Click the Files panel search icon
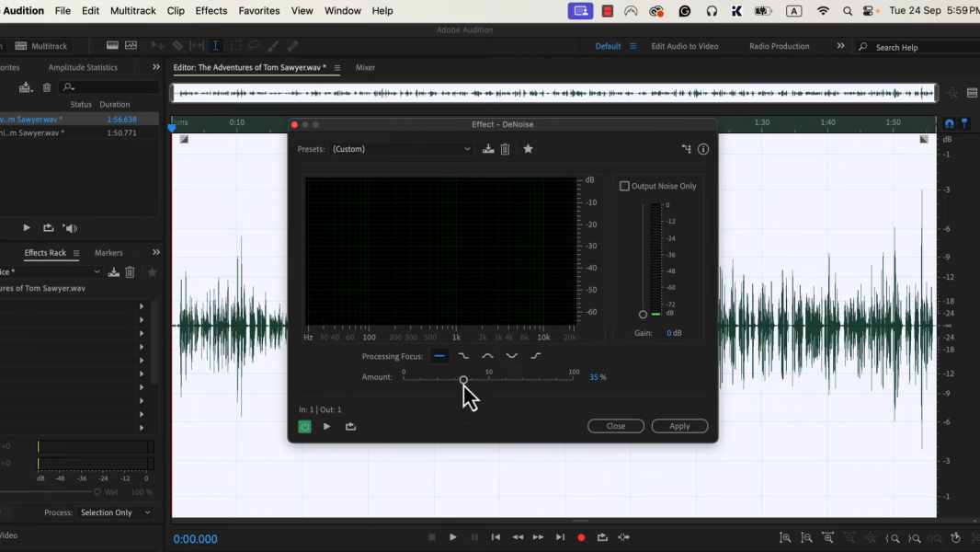The width and height of the screenshot is (980, 552). click(x=68, y=87)
